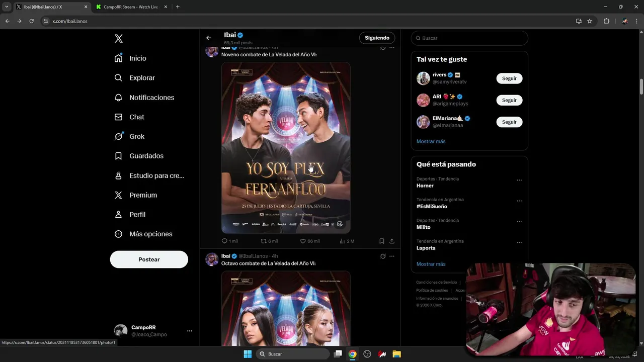Screen dimensions: 644x362
Task: Open the Horner trending topic
Action: (x=425, y=186)
